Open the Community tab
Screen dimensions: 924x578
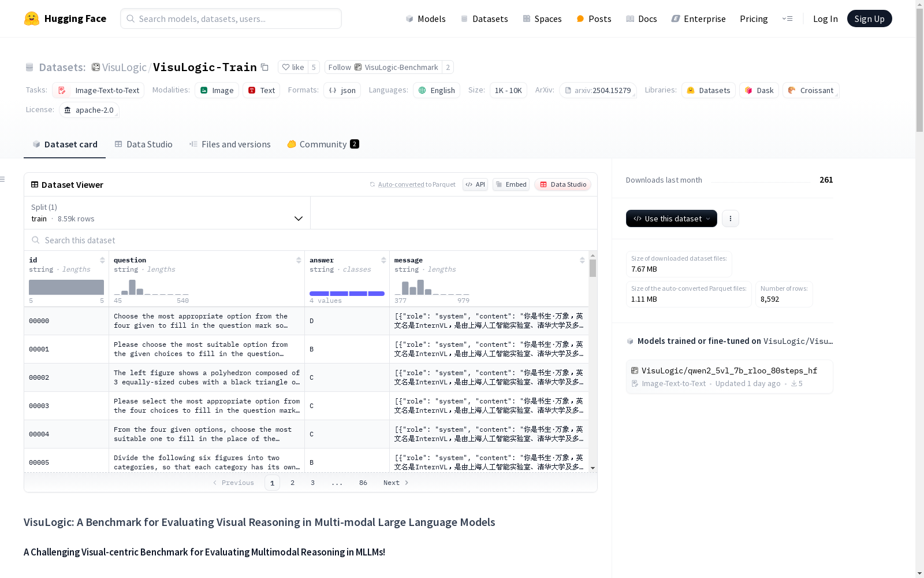point(323,144)
